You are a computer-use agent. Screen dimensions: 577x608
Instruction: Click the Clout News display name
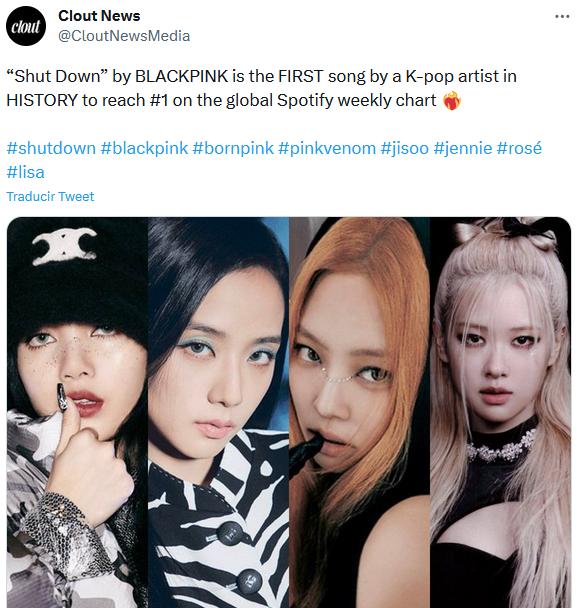coord(99,16)
